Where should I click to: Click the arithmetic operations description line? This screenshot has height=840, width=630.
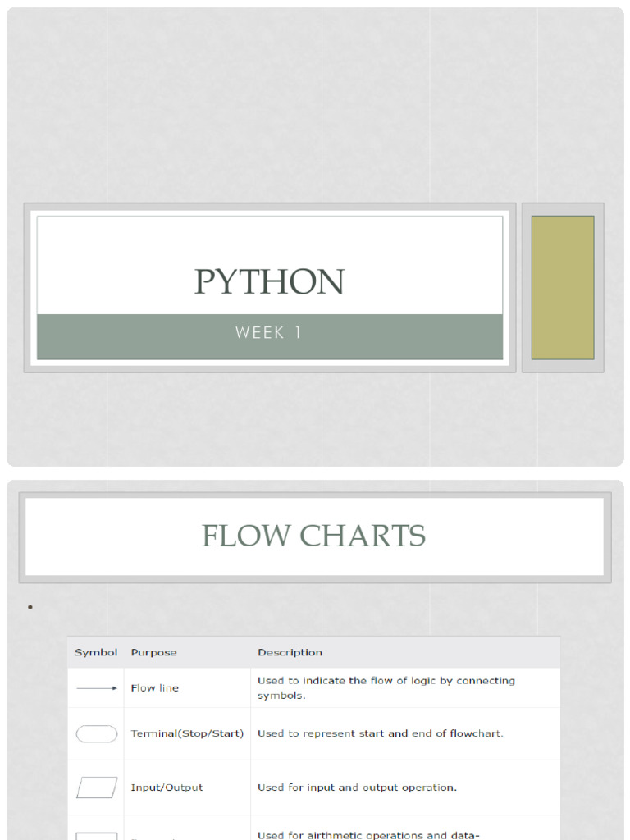click(367, 835)
